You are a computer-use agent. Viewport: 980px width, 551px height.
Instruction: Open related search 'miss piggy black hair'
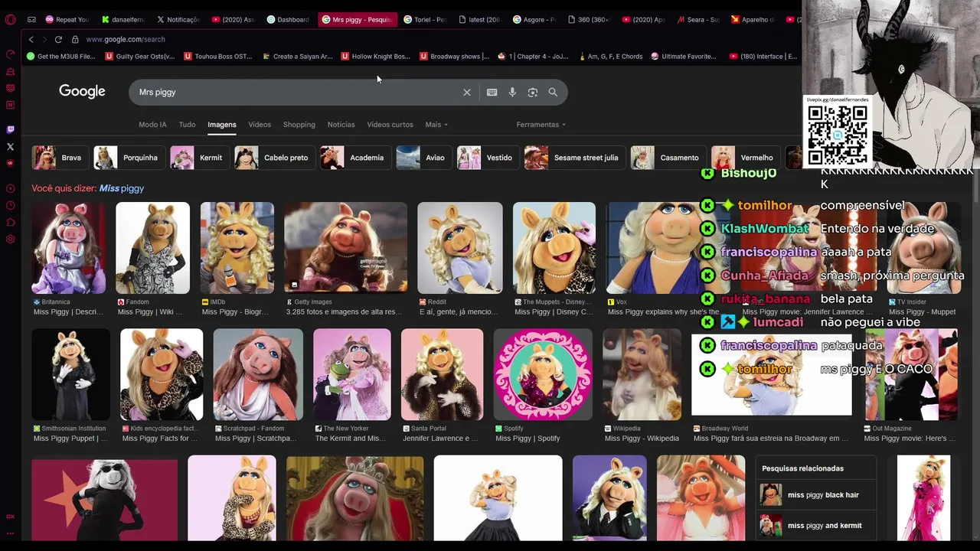point(816,495)
